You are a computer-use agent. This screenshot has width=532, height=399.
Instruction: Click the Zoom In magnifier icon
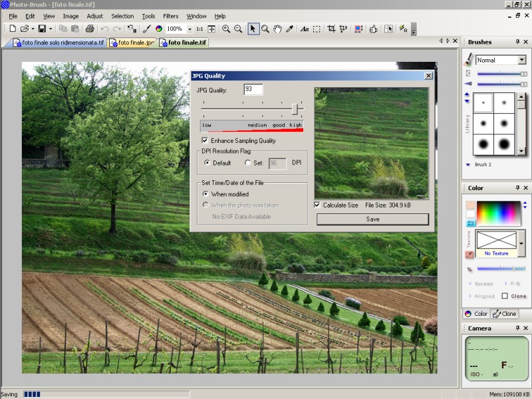tap(226, 29)
